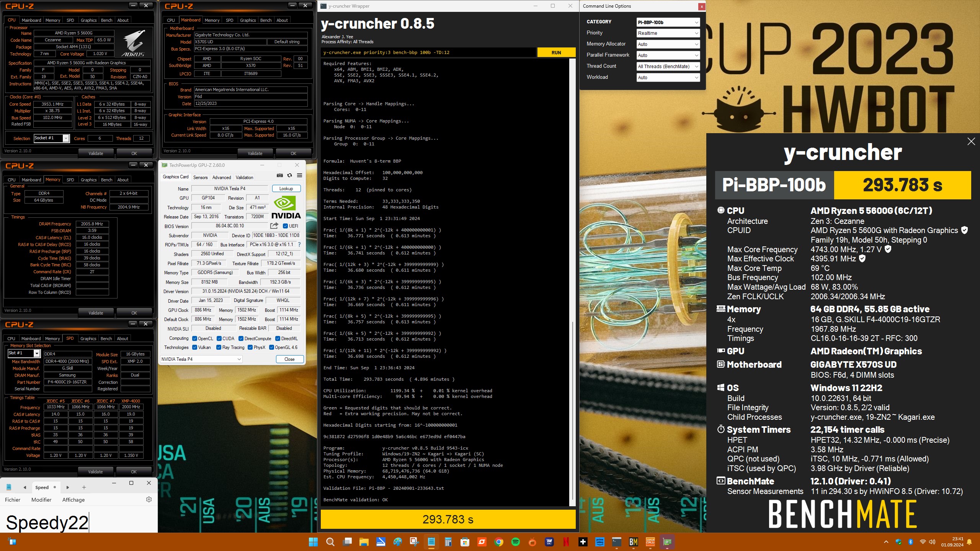Toggle the OpenGL 4.6 checkbox
Viewport: 980px width, 551px height.
271,347
